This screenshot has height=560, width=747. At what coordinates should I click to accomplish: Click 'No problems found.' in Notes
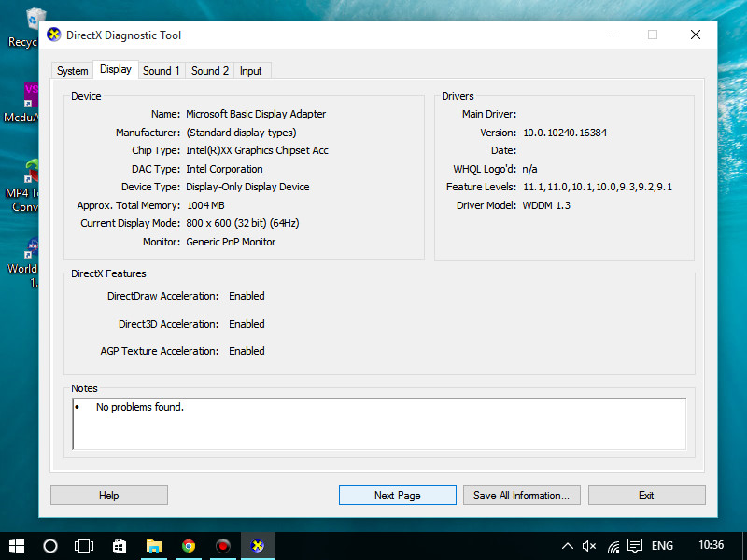tap(140, 407)
